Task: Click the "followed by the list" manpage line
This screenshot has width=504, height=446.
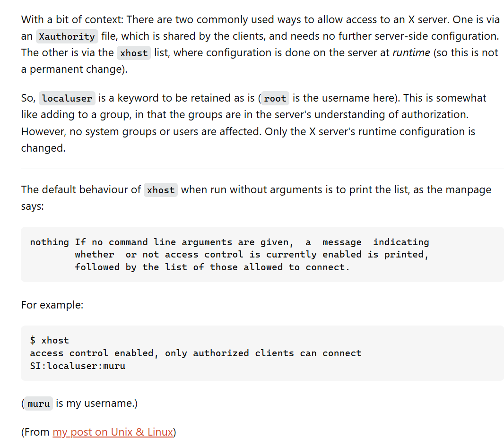Action: click(212, 267)
